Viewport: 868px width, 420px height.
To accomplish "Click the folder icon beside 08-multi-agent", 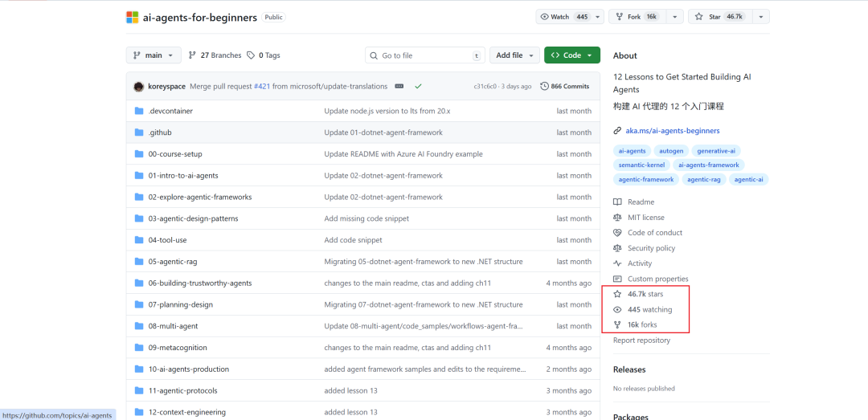I will point(139,326).
